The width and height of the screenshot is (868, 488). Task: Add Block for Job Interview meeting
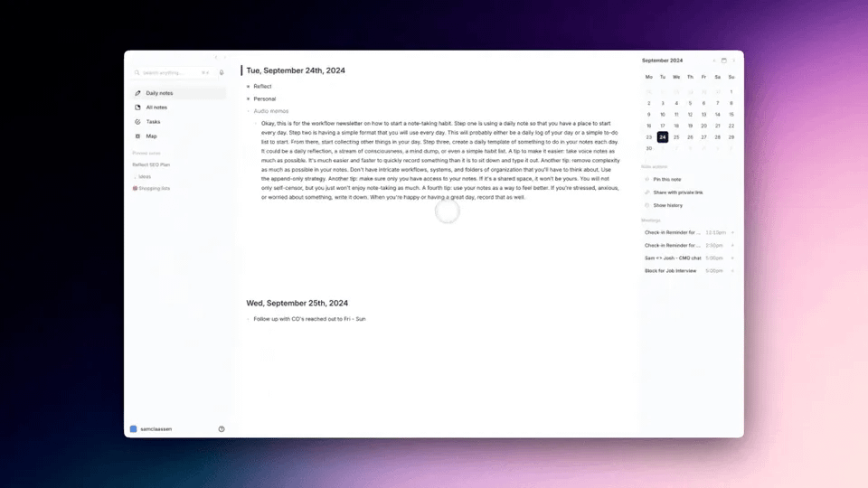point(732,270)
